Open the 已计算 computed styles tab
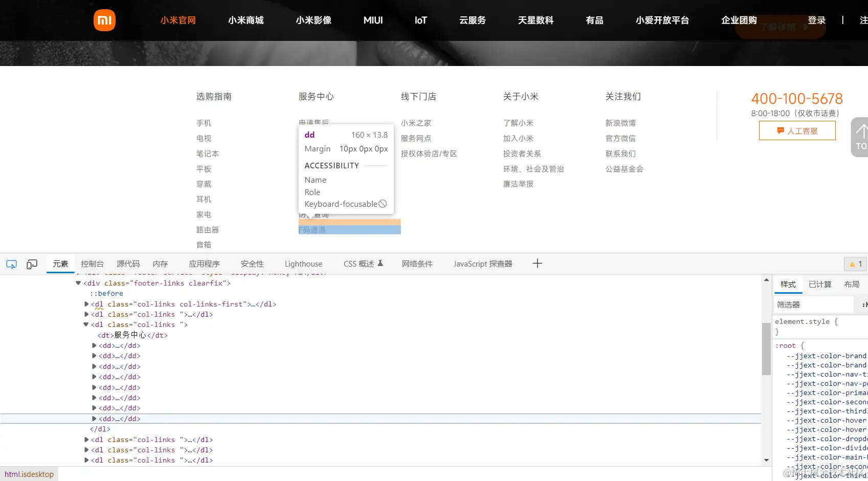Image resolution: width=868 pixels, height=481 pixels. click(x=820, y=284)
